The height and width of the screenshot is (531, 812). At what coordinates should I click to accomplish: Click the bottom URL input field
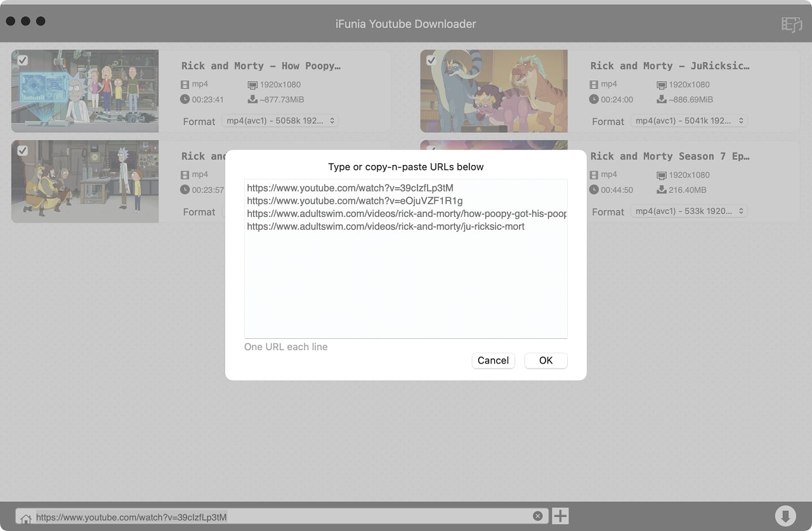coord(279,516)
